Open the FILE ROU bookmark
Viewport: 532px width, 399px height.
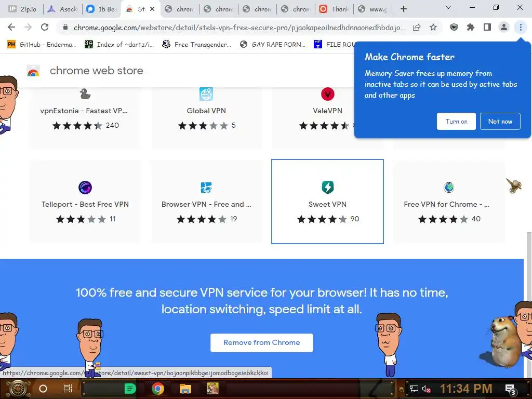334,45
